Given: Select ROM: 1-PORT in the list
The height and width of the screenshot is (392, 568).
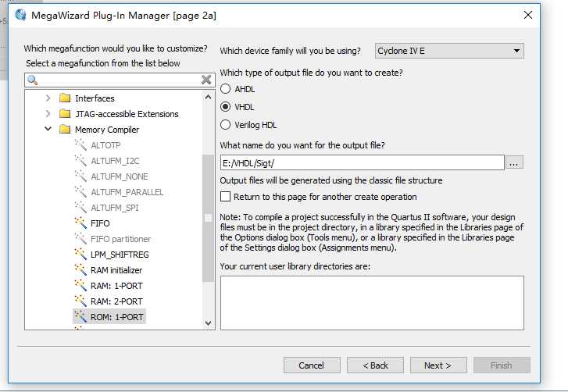Looking at the screenshot, I should point(116,317).
